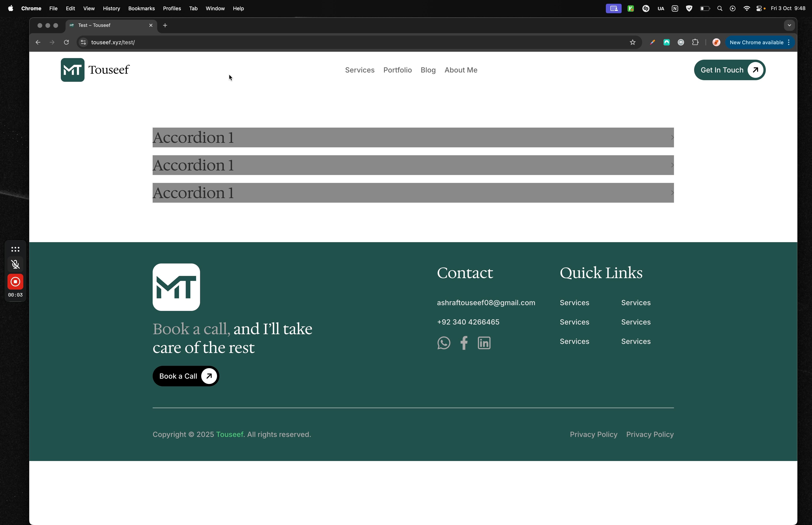Stop the screen recording red button
This screenshot has height=525, width=812.
tap(15, 282)
